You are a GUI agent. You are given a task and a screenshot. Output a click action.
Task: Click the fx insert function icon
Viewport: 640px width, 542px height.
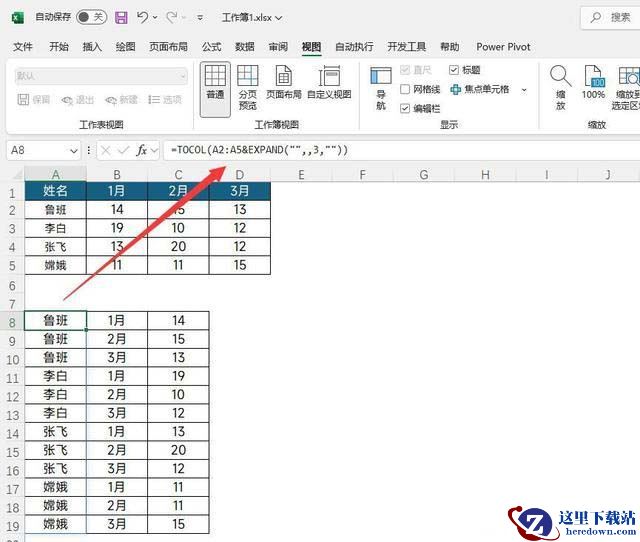point(141,150)
